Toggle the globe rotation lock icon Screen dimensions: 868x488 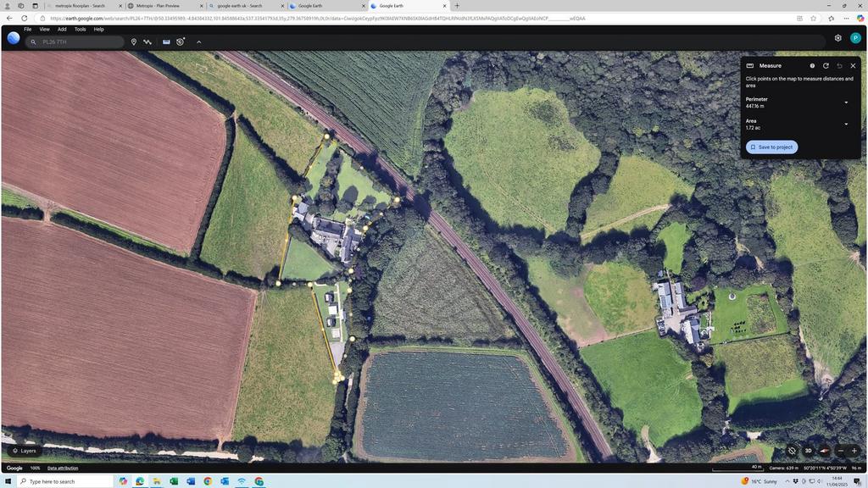793,451
